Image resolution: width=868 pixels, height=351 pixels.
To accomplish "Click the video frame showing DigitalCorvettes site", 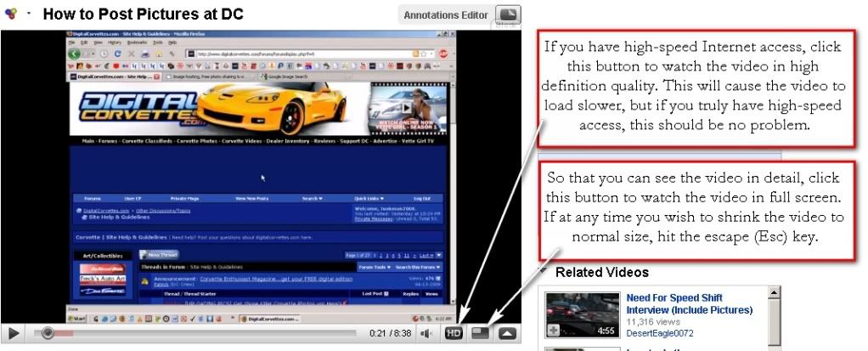I will (x=262, y=176).
